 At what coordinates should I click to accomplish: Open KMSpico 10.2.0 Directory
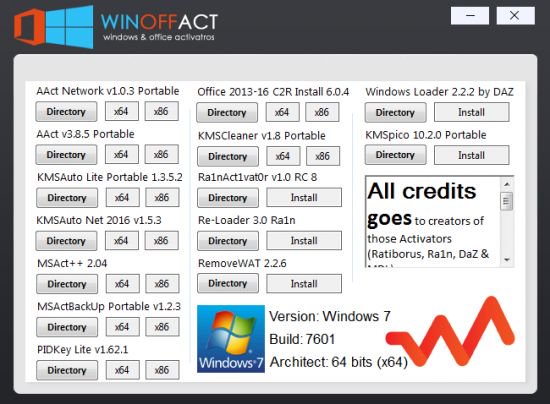coord(395,155)
